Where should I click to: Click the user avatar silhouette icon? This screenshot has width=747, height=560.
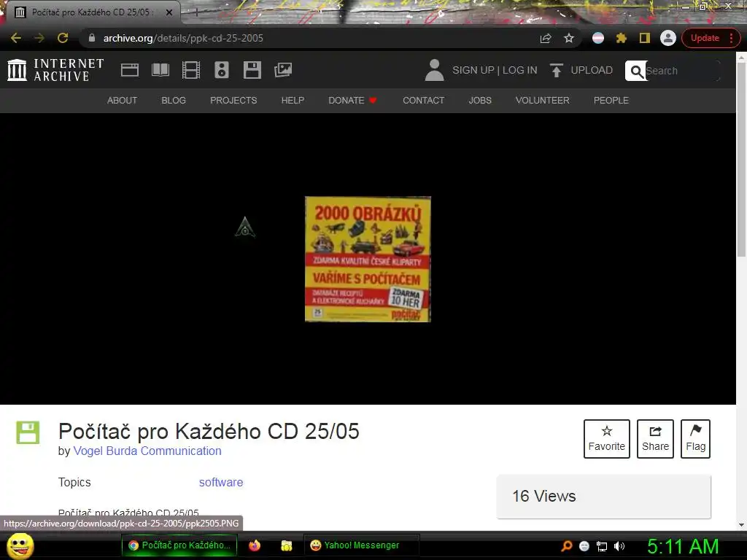tap(434, 70)
